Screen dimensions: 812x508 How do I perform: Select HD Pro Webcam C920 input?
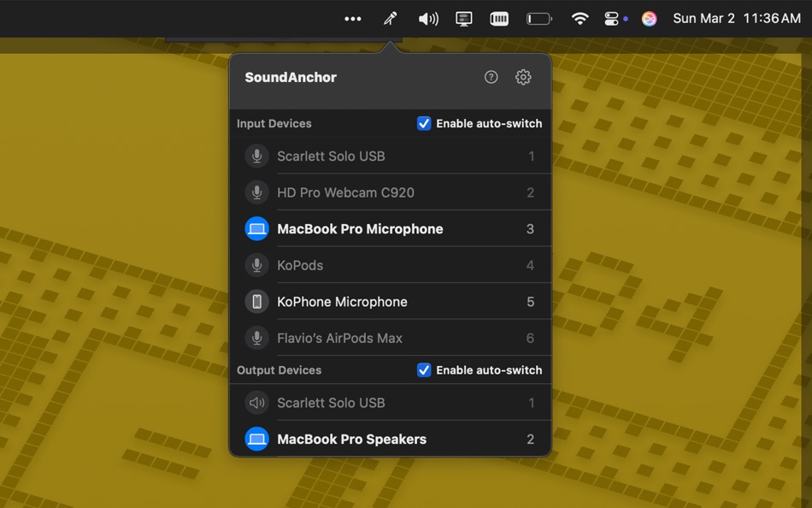click(391, 192)
